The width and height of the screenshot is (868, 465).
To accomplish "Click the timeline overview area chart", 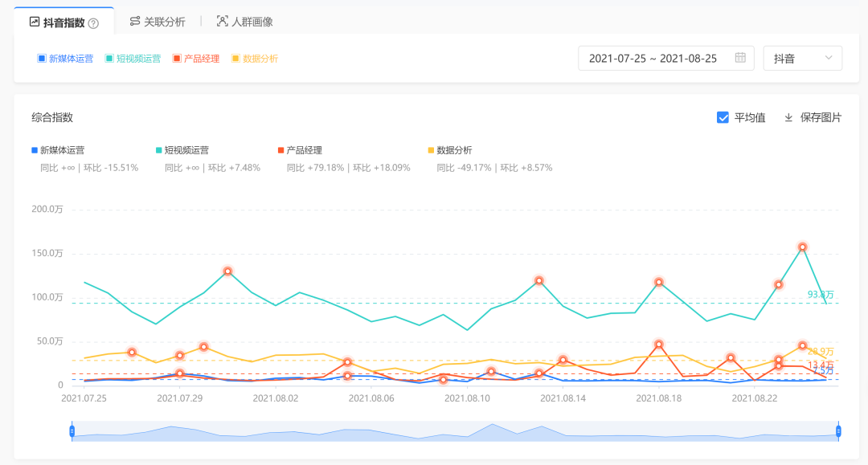I will coord(455,431).
